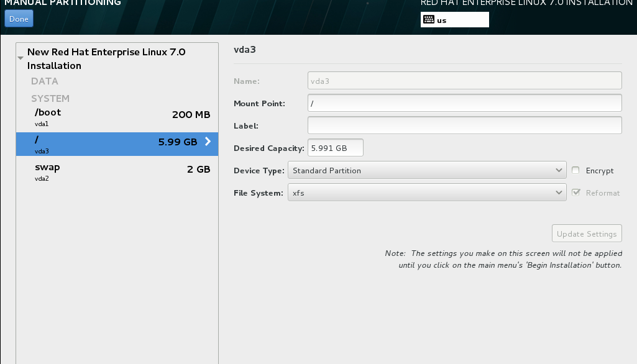The image size is (637, 364).
Task: Click the arrow chevron on the / row
Action: pyautogui.click(x=208, y=142)
